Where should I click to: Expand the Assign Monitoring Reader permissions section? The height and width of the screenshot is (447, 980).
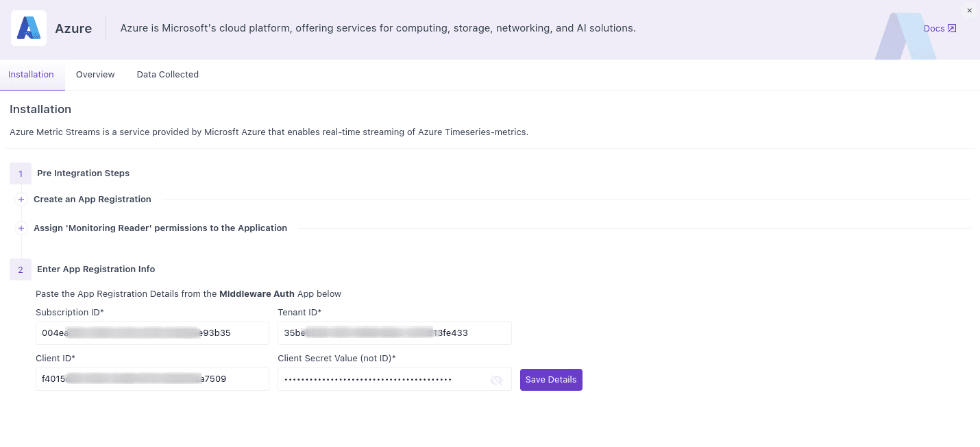click(x=160, y=228)
